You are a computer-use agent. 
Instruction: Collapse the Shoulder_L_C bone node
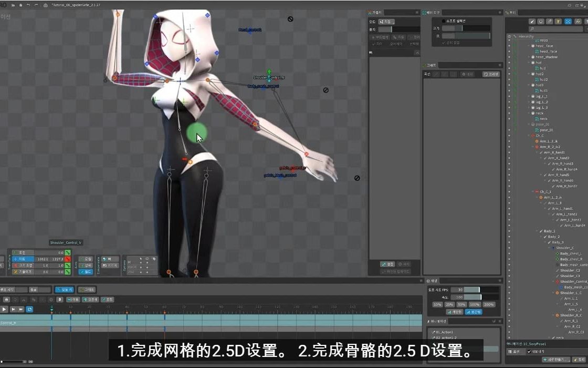pos(553,292)
